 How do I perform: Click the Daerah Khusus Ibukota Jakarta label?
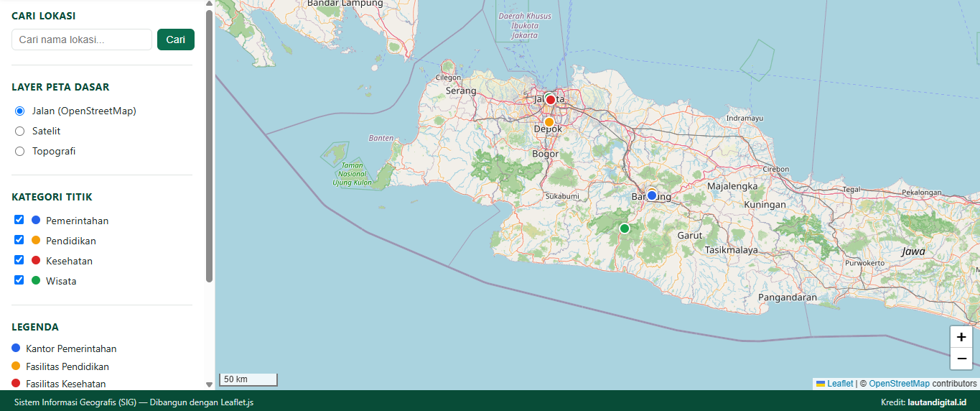(x=524, y=25)
